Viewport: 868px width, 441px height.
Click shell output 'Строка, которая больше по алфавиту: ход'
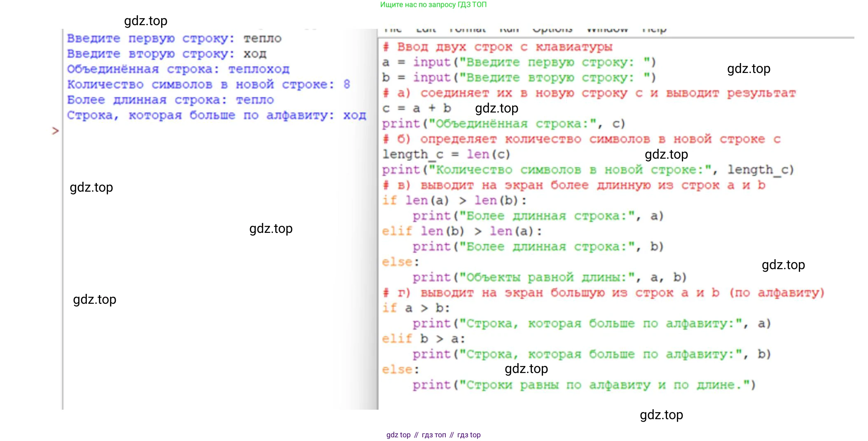click(217, 115)
